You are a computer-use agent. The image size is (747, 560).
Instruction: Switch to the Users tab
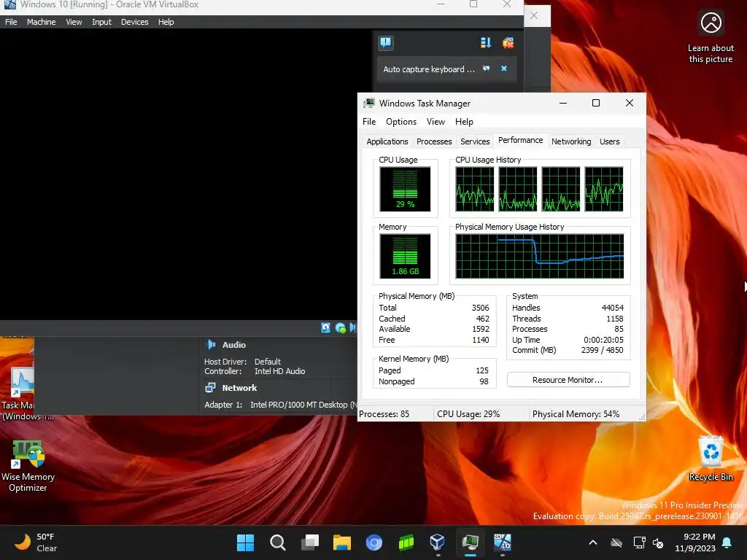click(609, 141)
